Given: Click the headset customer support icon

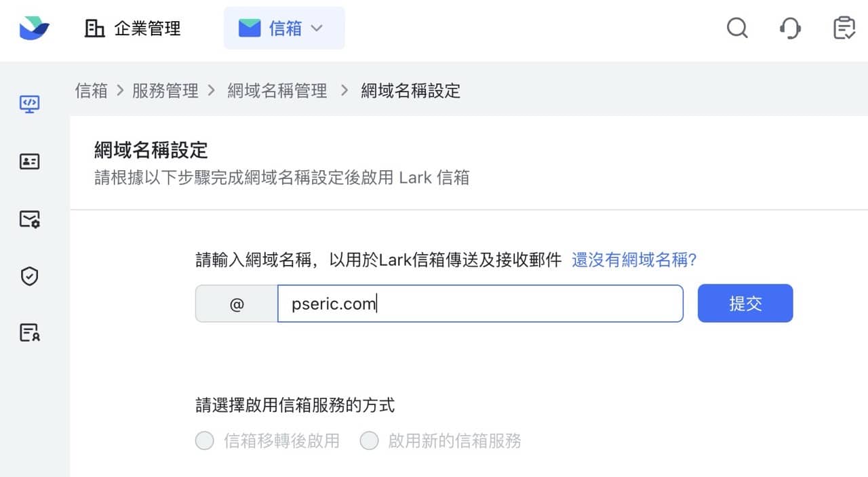Looking at the screenshot, I should coord(790,28).
